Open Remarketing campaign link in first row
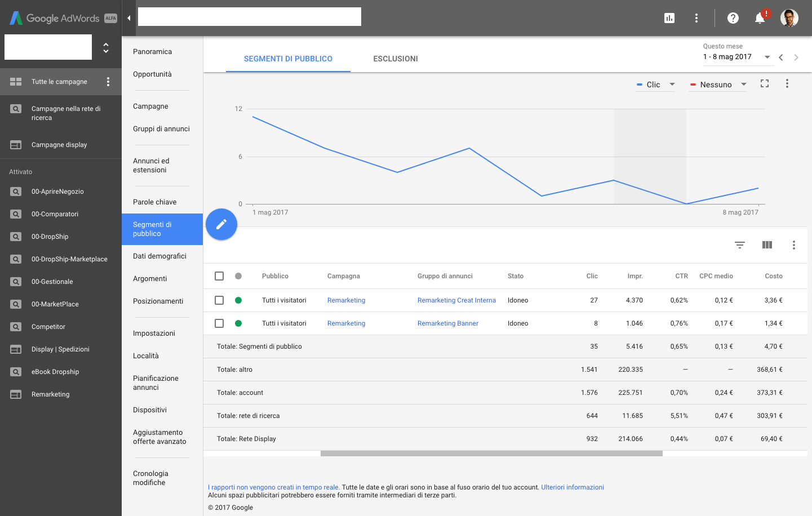Image resolution: width=812 pixels, height=516 pixels. tap(346, 300)
